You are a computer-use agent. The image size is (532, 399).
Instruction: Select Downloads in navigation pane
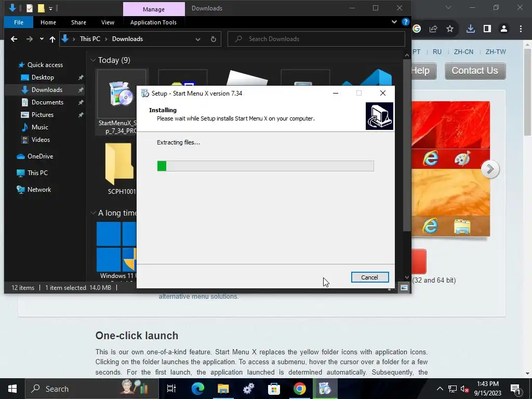[47, 90]
